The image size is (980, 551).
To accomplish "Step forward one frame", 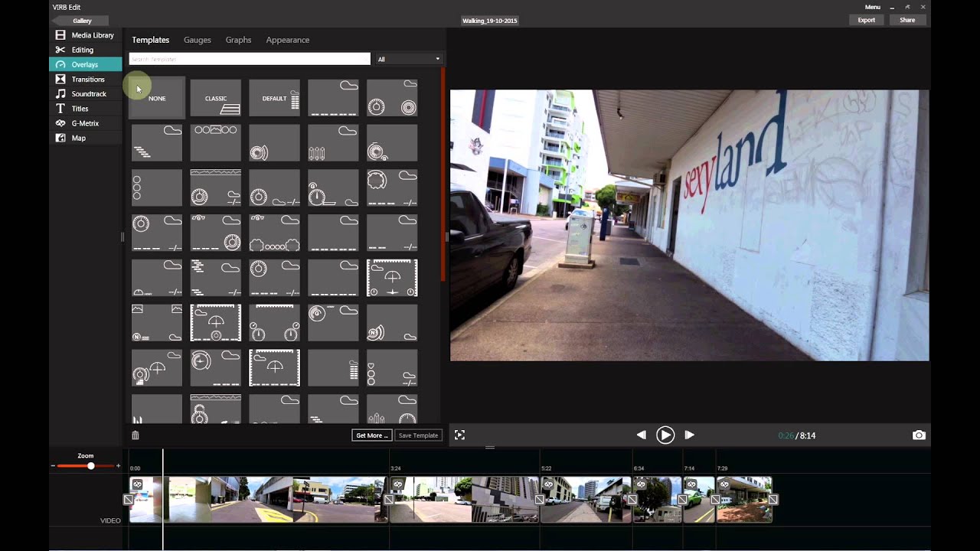I will 689,435.
